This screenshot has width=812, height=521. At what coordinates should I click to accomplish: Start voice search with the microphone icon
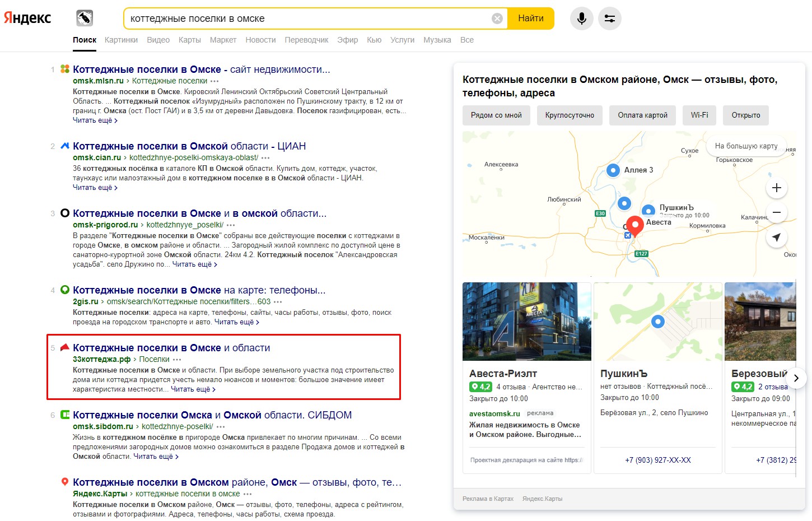click(582, 18)
